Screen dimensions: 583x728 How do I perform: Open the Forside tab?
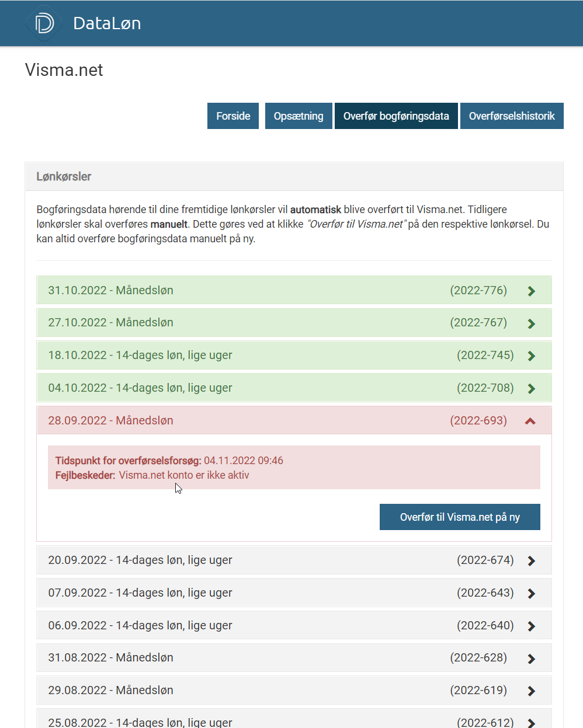pos(233,116)
